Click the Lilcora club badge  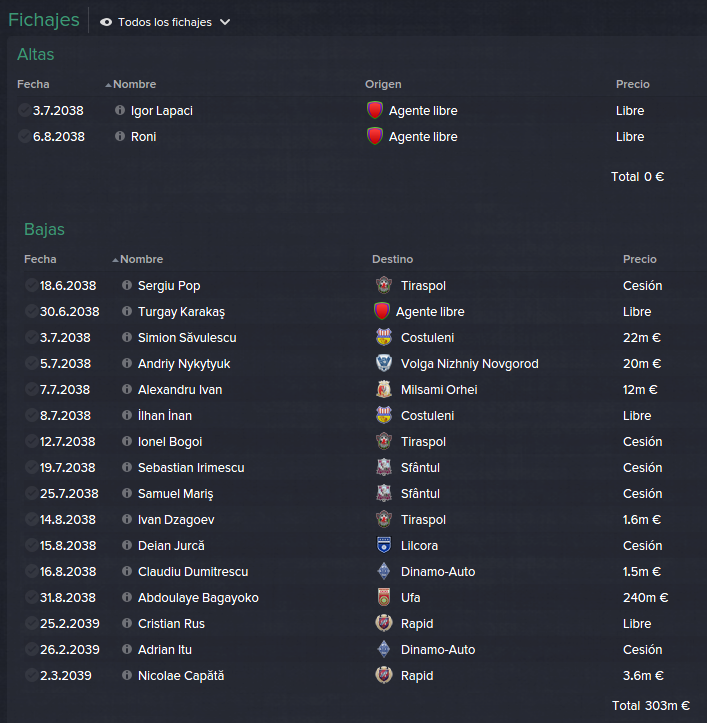click(384, 545)
